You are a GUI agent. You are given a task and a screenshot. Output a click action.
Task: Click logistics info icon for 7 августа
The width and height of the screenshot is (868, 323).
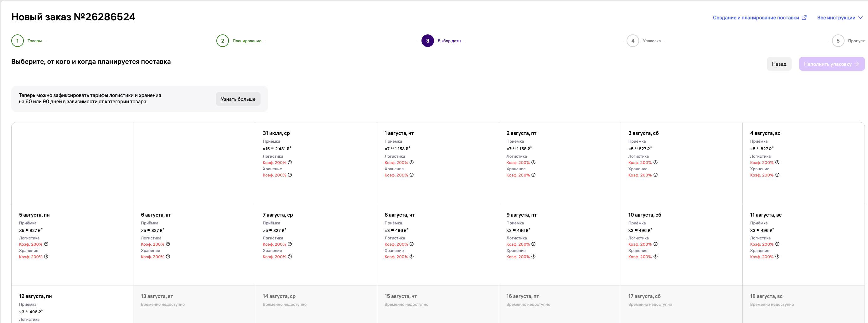[290, 244]
